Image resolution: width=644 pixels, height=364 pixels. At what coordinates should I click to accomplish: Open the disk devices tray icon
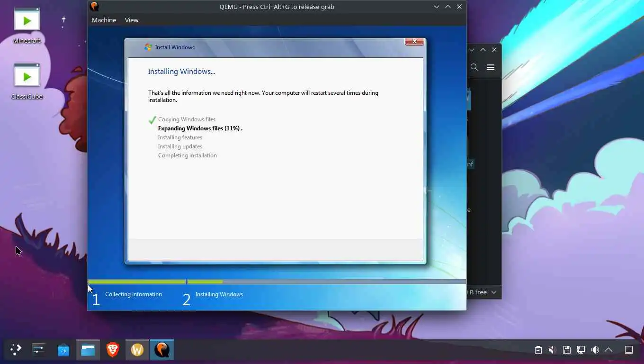click(x=566, y=350)
